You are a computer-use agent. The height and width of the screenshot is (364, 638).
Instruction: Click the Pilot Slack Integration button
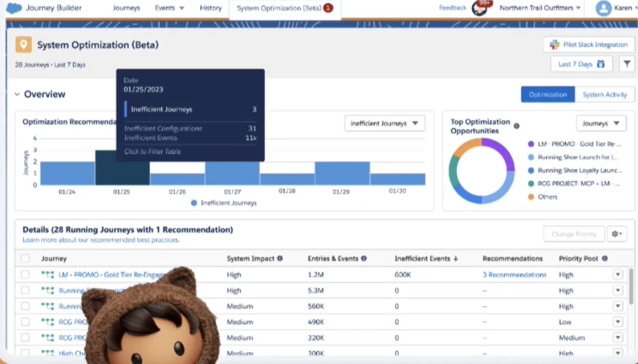[588, 45]
